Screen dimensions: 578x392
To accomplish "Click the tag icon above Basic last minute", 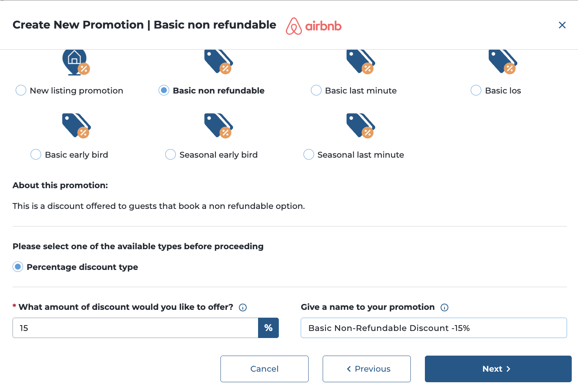I will tap(361, 62).
